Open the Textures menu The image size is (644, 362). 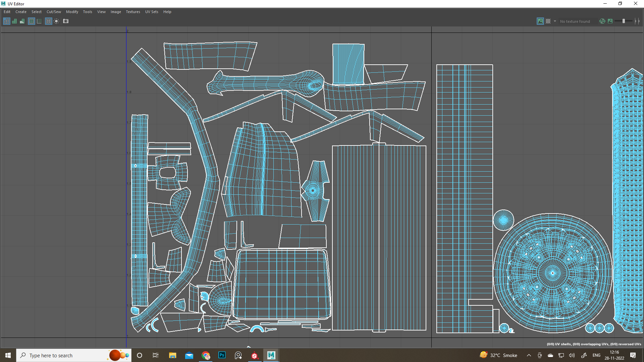coord(133,12)
